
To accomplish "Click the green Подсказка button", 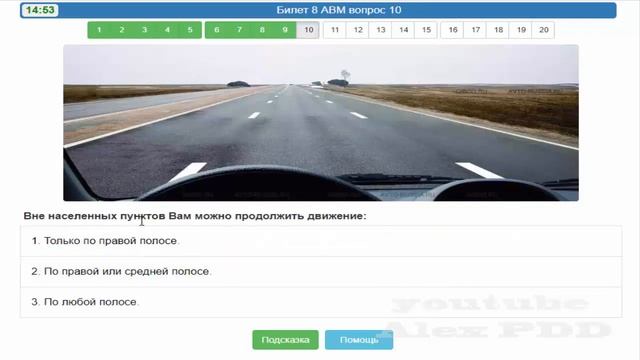I will (x=285, y=340).
